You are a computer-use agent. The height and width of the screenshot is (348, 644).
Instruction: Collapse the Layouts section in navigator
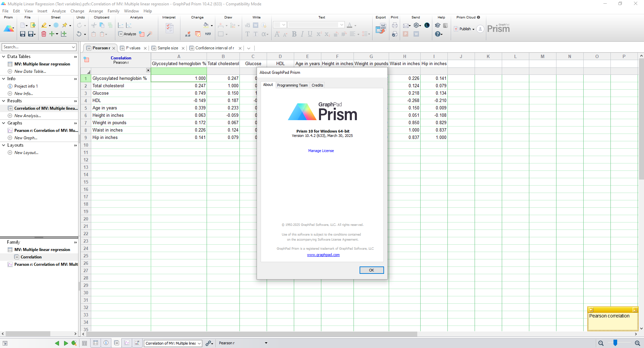click(4, 145)
